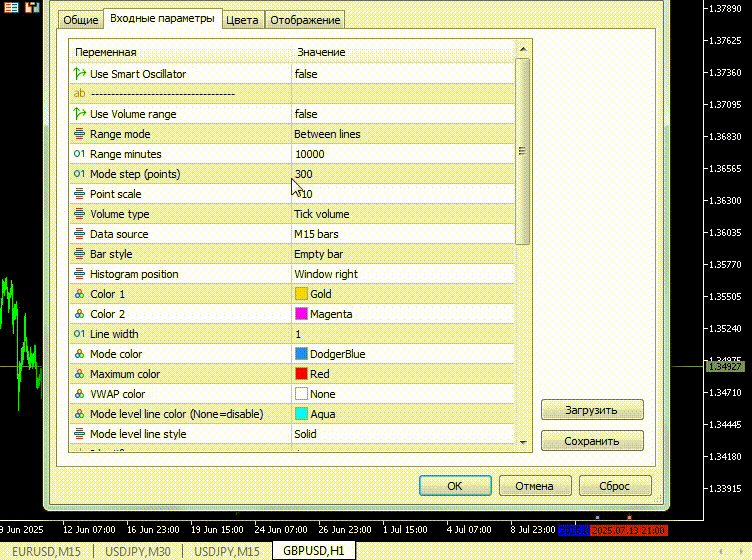Click the scrollbar down arrow
This screenshot has height=560, width=752.
point(523,443)
